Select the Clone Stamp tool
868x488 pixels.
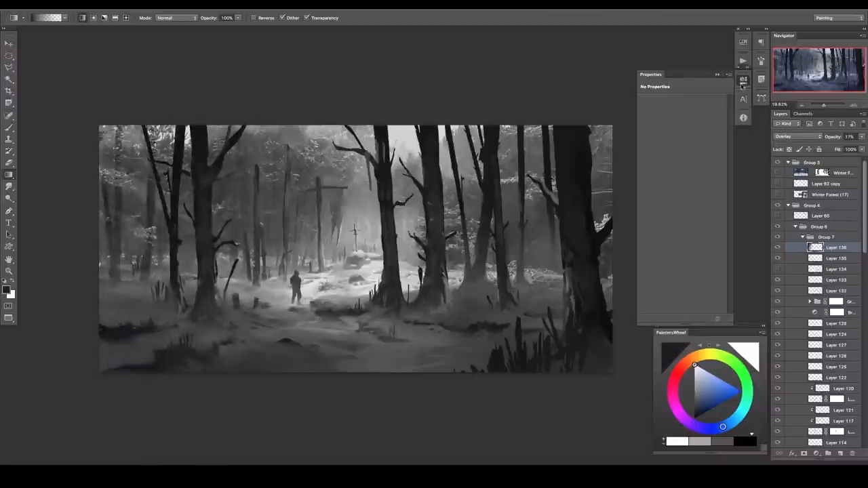pos(9,139)
